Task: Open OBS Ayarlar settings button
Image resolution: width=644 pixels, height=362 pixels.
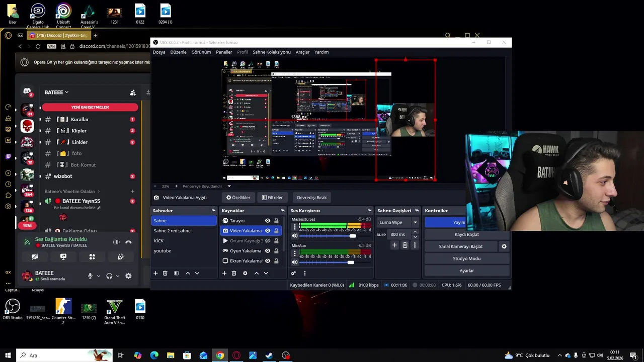Action: click(x=466, y=270)
